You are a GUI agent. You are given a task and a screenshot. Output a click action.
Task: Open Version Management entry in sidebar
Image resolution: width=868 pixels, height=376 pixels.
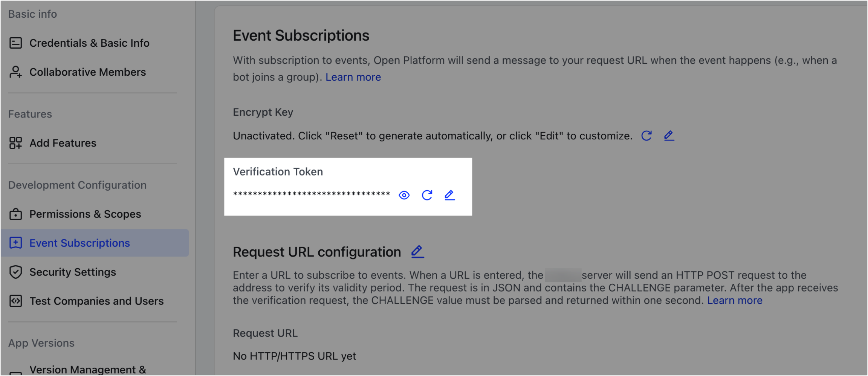88,370
